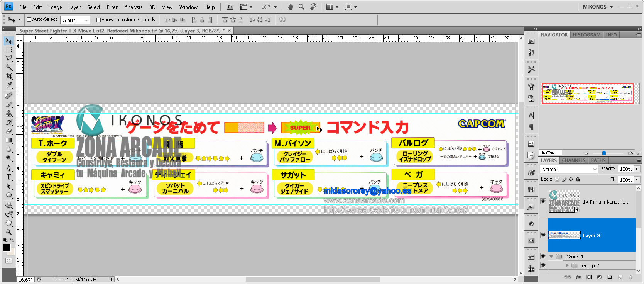The height and width of the screenshot is (284, 644).
Task: Hide Layer 3 using its eye icon
Action: click(x=543, y=235)
